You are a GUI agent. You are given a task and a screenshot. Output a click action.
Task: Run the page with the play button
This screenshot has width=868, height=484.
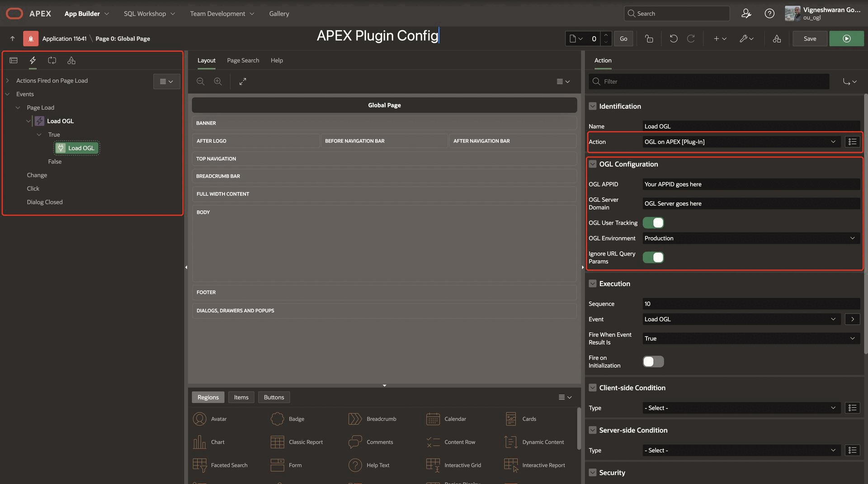(846, 39)
